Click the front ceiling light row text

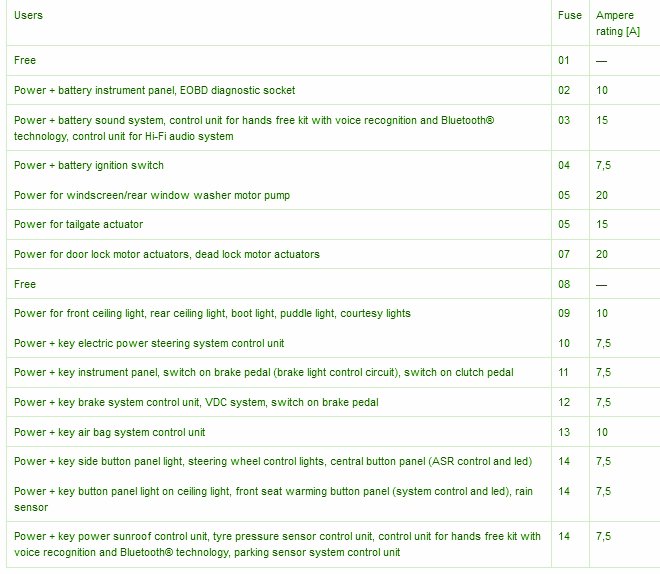tap(212, 314)
